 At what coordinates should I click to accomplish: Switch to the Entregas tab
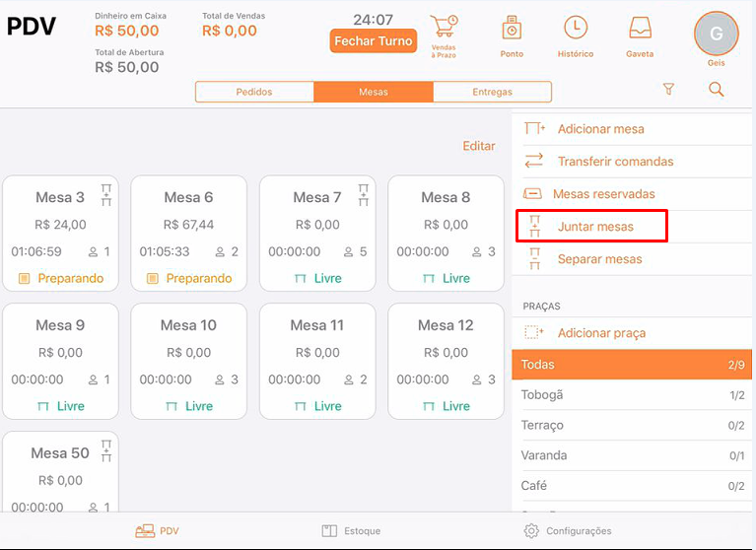492,92
